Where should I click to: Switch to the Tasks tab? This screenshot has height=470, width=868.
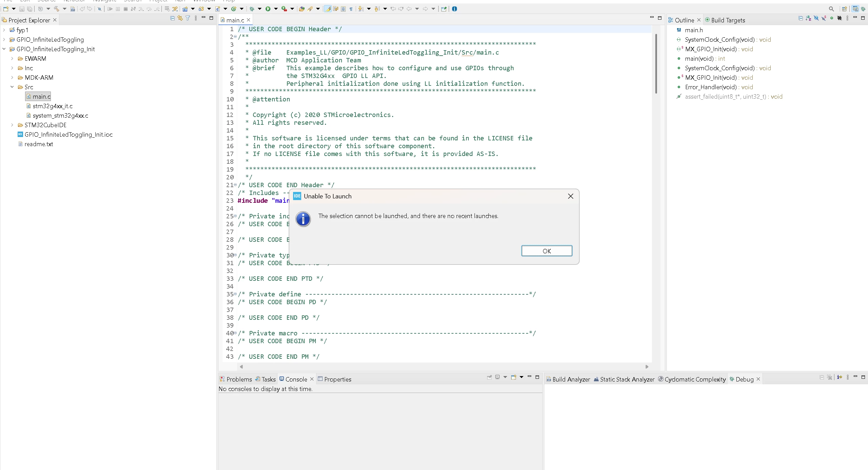click(x=265, y=379)
